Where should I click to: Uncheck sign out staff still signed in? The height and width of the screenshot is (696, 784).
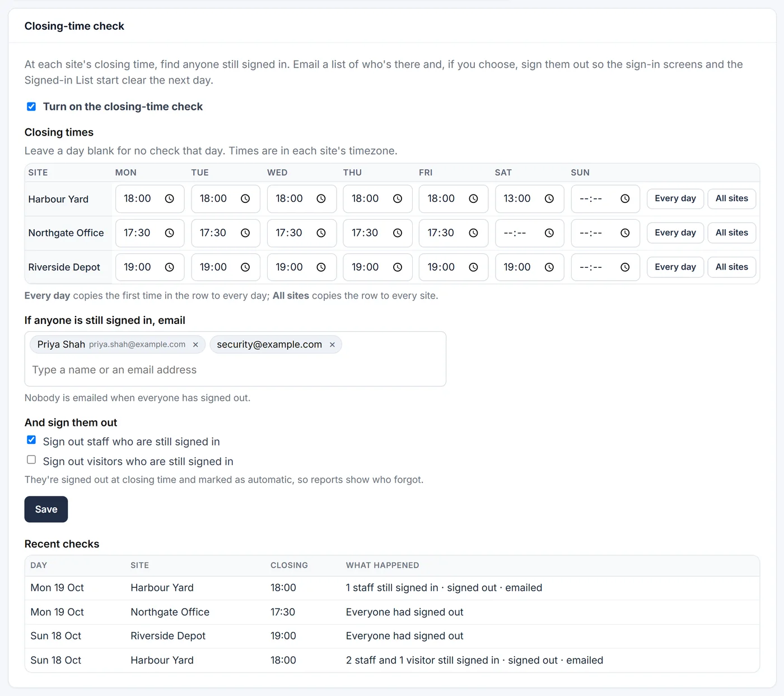pos(31,440)
